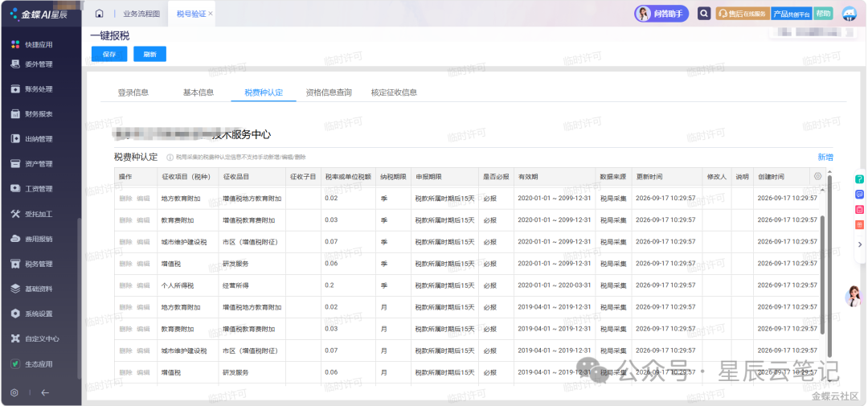Open 出纳管理 module in sidebar

pyautogui.click(x=32, y=139)
